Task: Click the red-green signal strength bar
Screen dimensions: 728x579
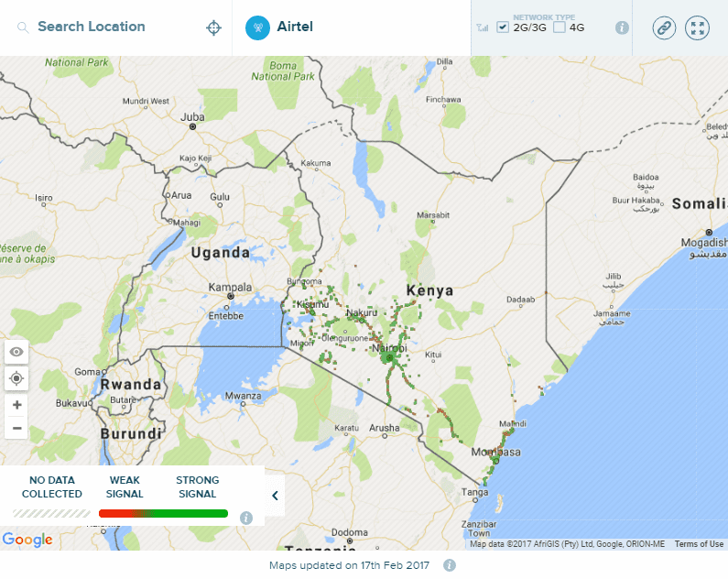Action: [x=163, y=514]
